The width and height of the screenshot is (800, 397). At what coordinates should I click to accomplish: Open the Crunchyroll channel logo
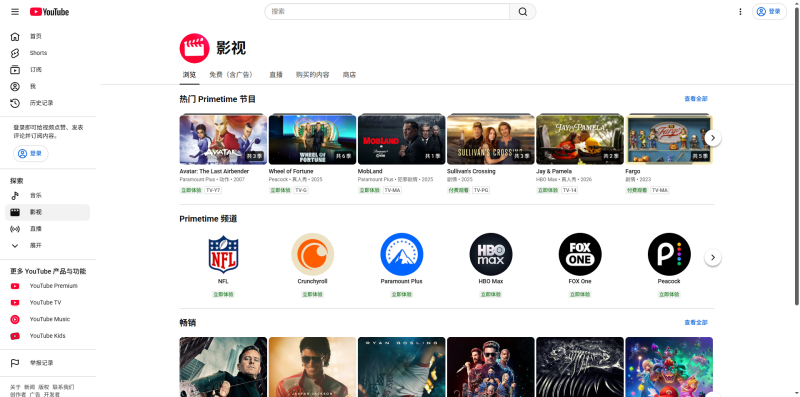coord(313,254)
